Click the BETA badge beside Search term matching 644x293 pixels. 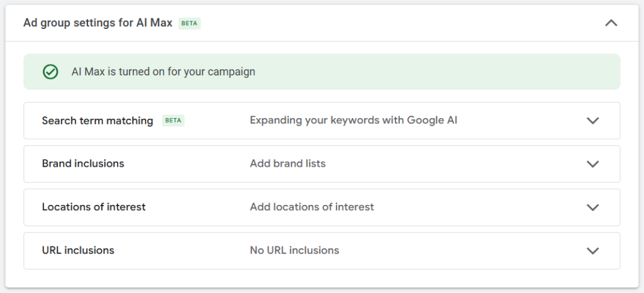pyautogui.click(x=173, y=121)
